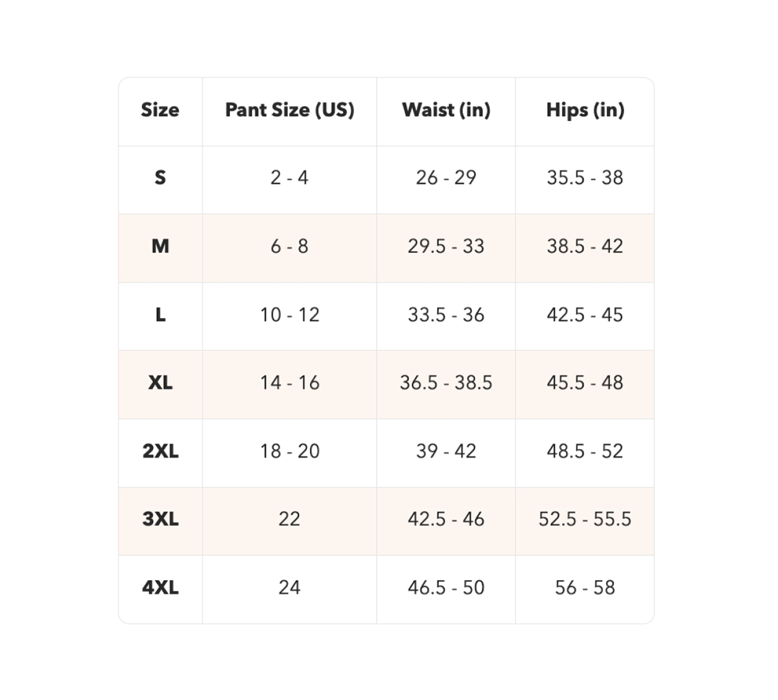
Task: Click the waist cell 29.5 - 33
Action: [x=446, y=246]
